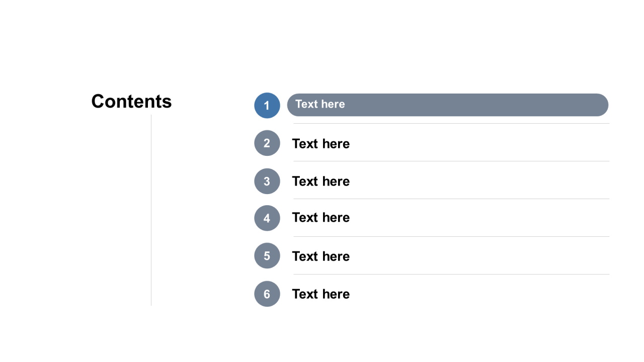Select "Text here" beside circle 3

click(x=321, y=182)
